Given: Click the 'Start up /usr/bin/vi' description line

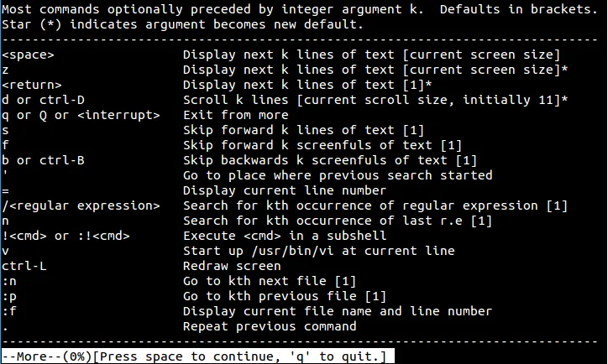Looking at the screenshot, I should (x=318, y=251).
